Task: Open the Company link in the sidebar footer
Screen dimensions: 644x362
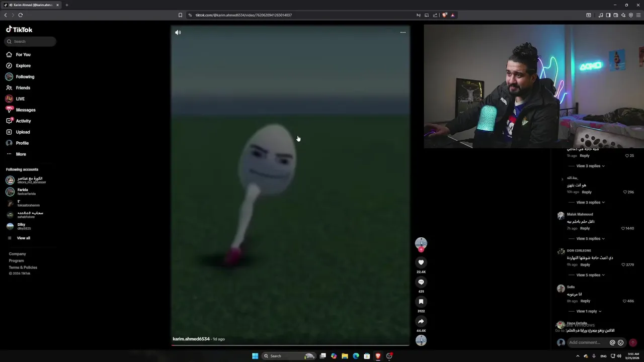Action: (17, 254)
